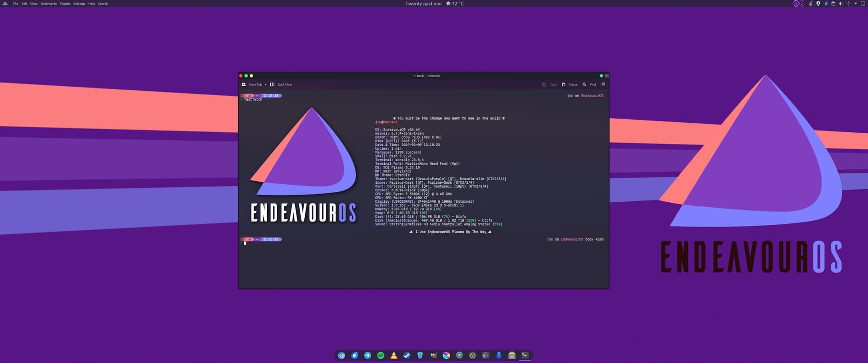
Task: Open the colorful swirl app in dock
Action: [x=446, y=355]
